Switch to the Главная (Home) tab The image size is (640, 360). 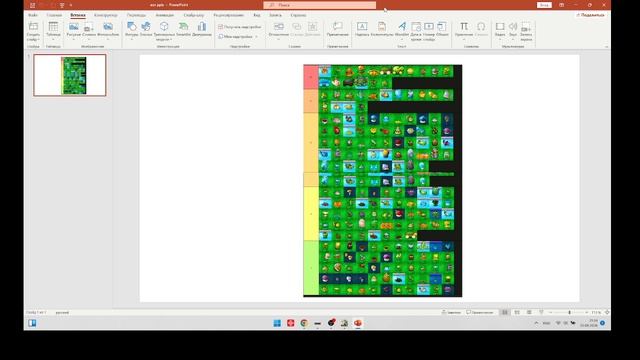click(x=54, y=15)
